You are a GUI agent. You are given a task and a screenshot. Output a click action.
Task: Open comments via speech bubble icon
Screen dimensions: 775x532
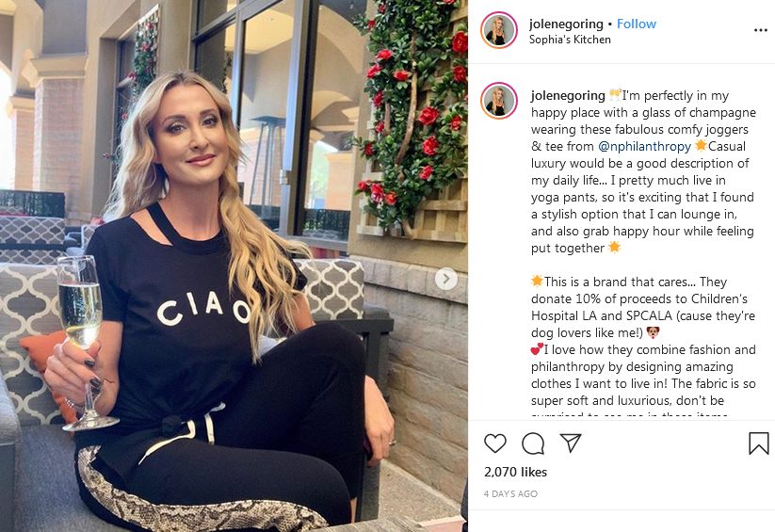point(533,443)
